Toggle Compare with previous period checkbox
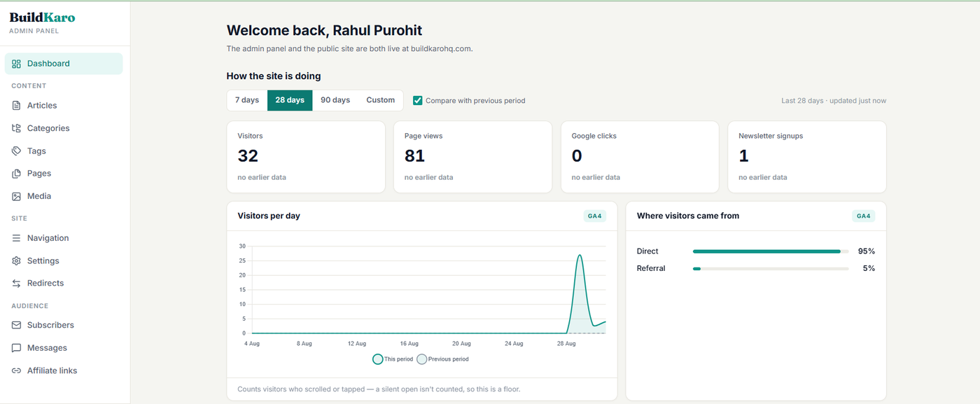 [x=418, y=101]
